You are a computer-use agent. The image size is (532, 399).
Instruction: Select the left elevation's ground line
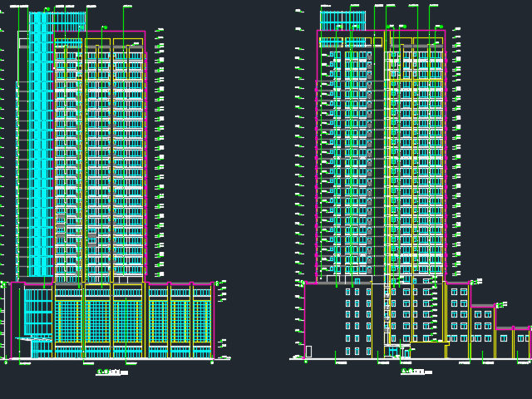coord(116,359)
